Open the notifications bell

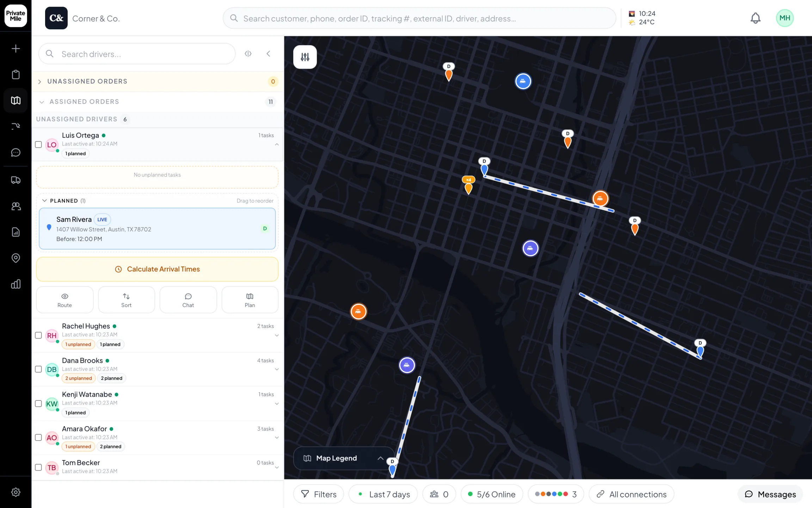pos(755,18)
